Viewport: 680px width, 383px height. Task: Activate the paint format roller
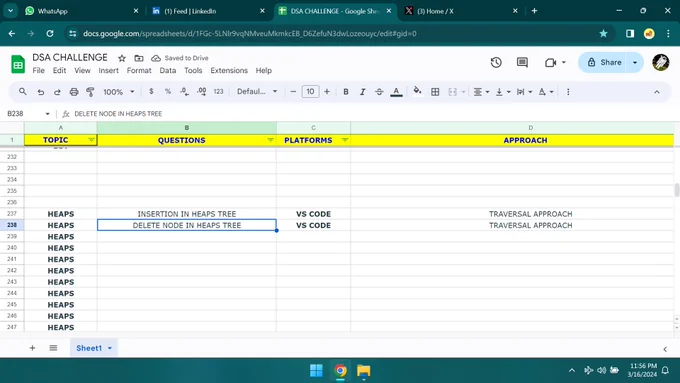pos(90,92)
